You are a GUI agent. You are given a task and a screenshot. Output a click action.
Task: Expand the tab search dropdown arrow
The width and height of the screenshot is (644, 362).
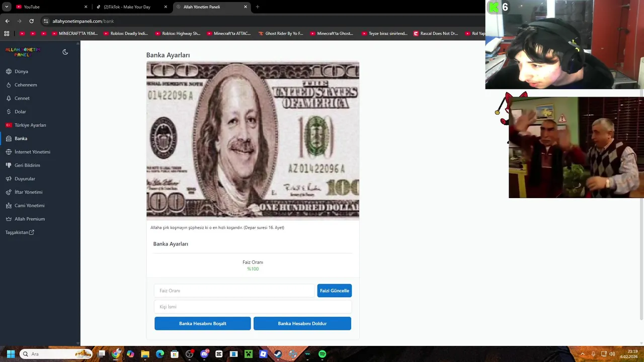7,7
